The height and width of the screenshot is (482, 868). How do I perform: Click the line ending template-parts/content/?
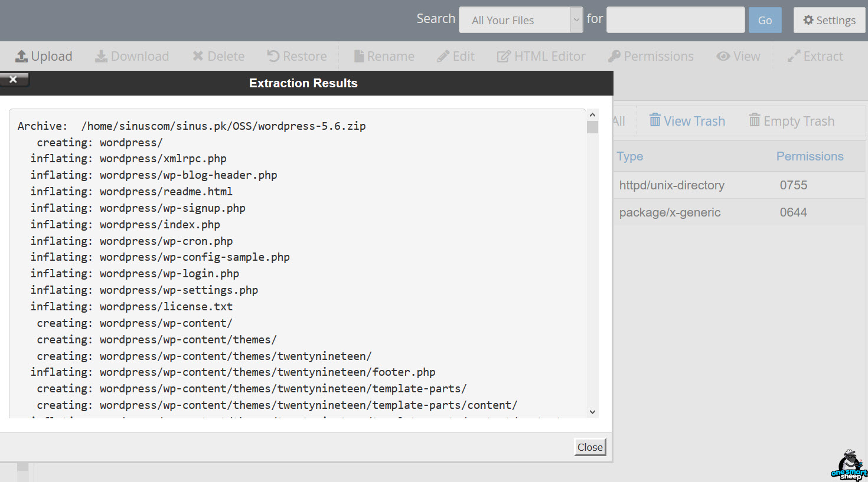pos(277,405)
